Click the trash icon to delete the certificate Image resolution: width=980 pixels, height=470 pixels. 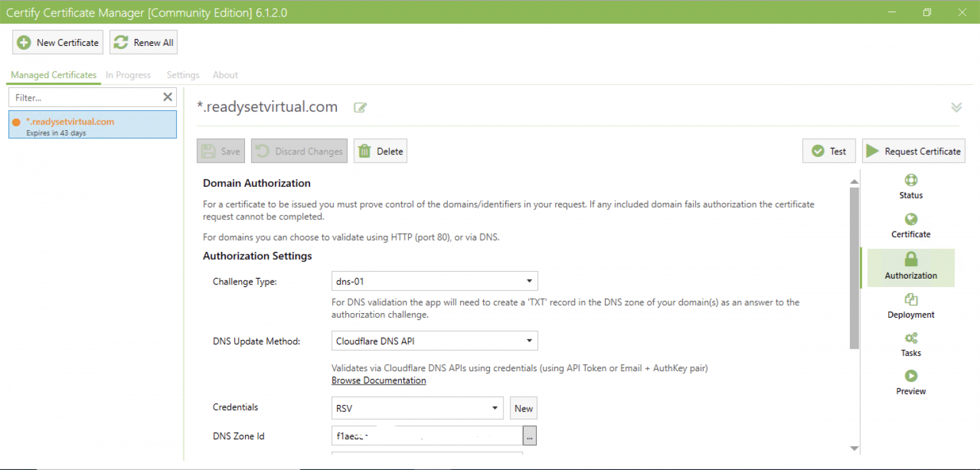pyautogui.click(x=364, y=151)
